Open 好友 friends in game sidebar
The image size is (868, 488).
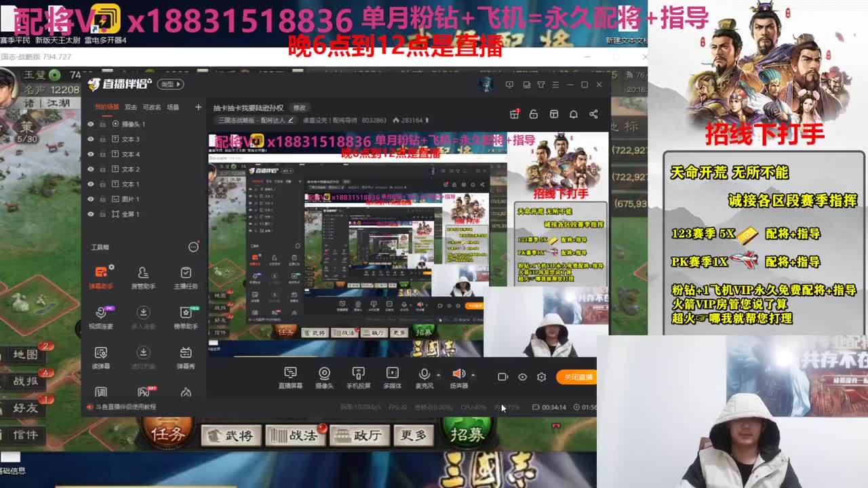pos(26,408)
